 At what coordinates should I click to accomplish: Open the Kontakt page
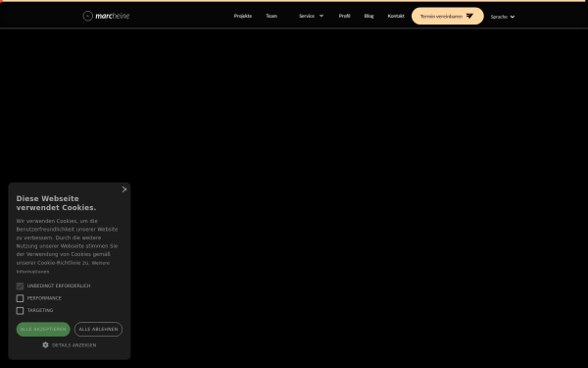(x=396, y=16)
